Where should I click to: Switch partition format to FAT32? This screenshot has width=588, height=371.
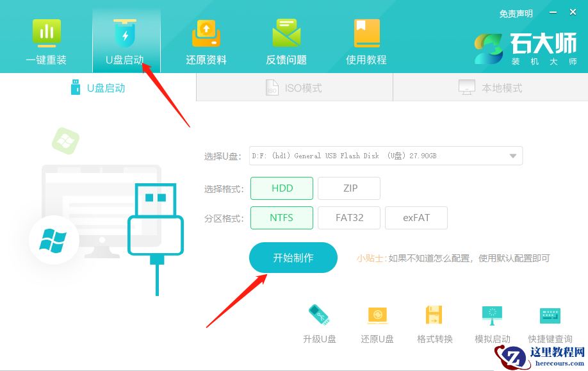[x=349, y=218]
